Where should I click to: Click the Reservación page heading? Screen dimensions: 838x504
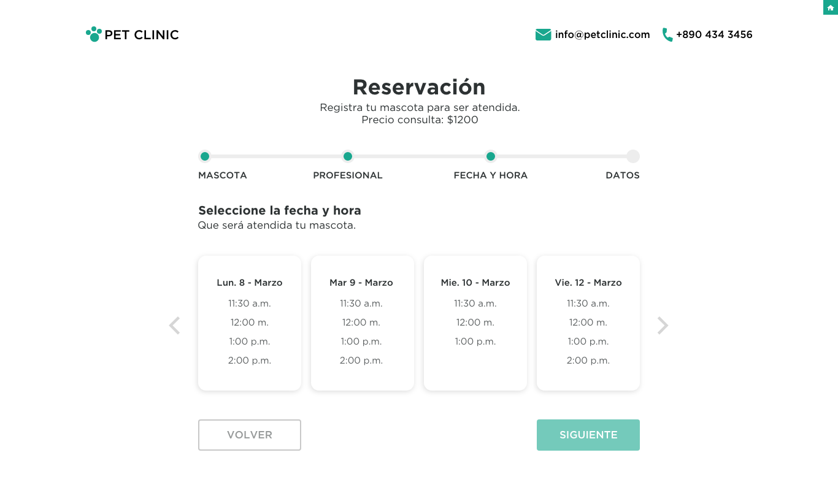coord(419,87)
